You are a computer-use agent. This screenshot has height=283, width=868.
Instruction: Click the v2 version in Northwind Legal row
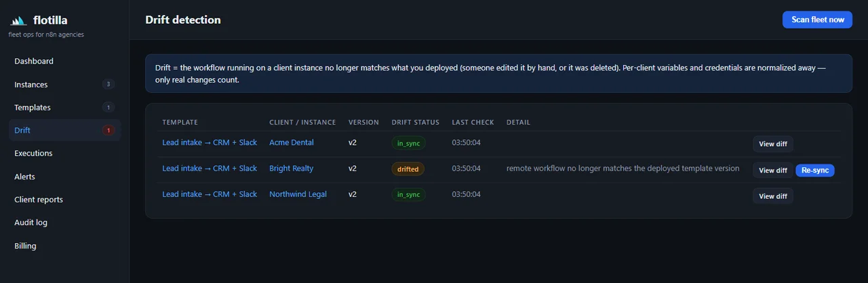tap(353, 194)
